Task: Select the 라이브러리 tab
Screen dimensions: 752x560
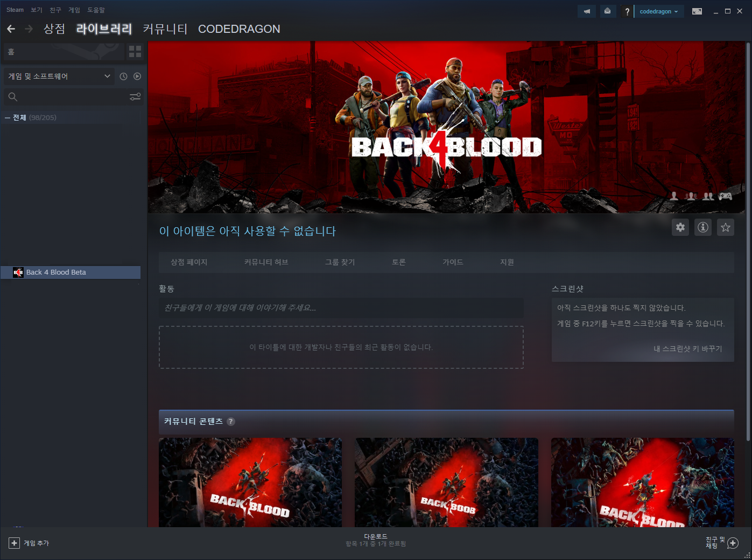Action: (x=104, y=29)
